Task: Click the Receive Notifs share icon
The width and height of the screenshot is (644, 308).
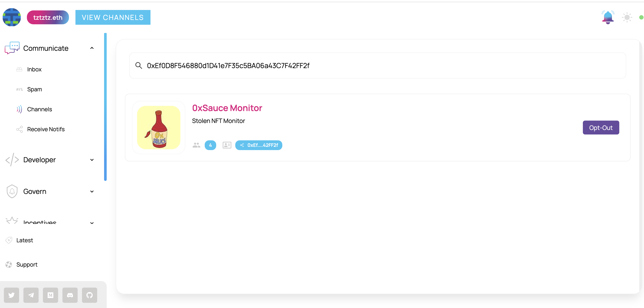Action: (19, 129)
